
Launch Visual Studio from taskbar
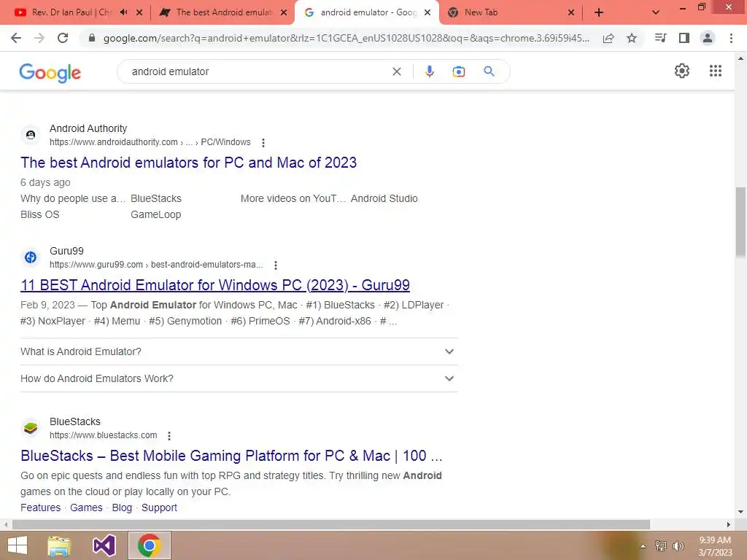(104, 545)
